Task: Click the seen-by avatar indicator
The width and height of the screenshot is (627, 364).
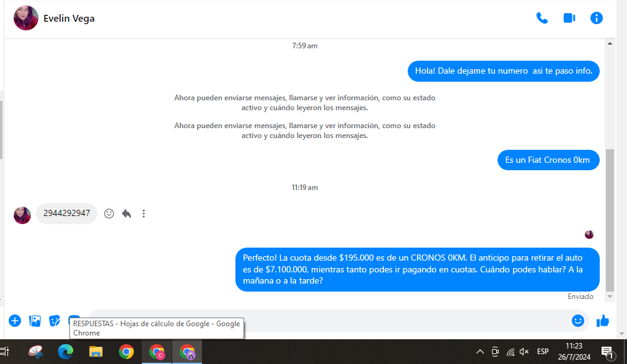Action: point(589,235)
